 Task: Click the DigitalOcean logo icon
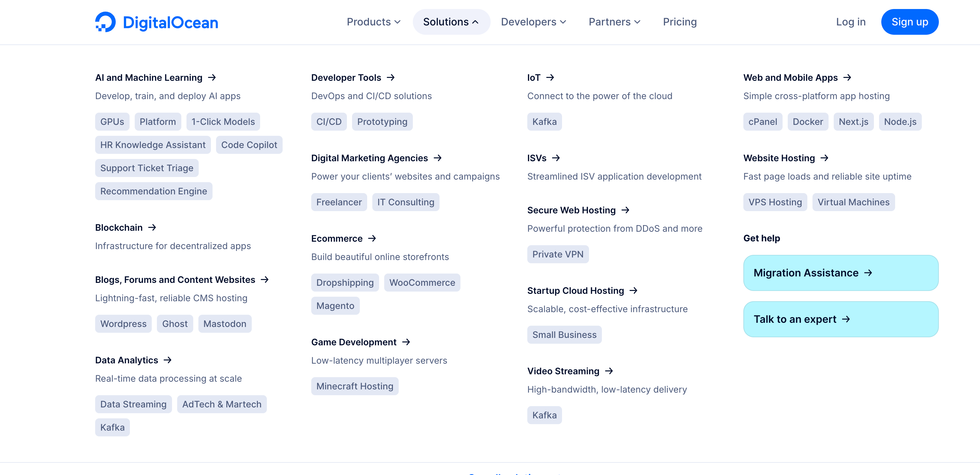[105, 22]
